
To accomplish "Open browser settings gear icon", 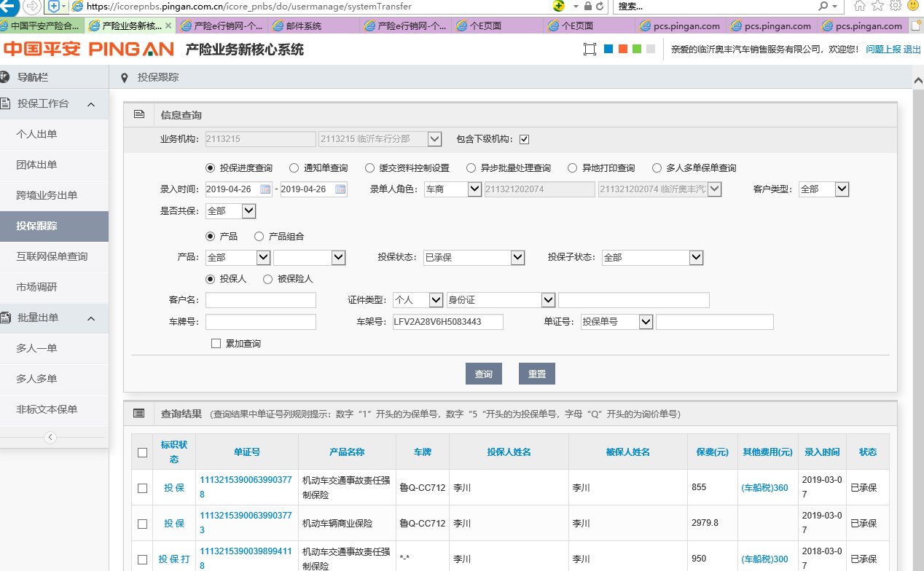I will pyautogui.click(x=895, y=6).
